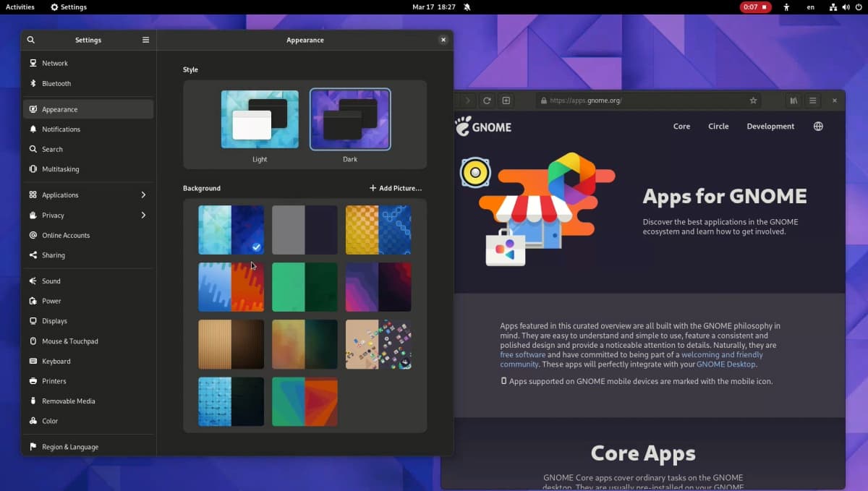The height and width of the screenshot is (491, 868).
Task: Click the Printers icon in sidebar
Action: click(x=33, y=380)
